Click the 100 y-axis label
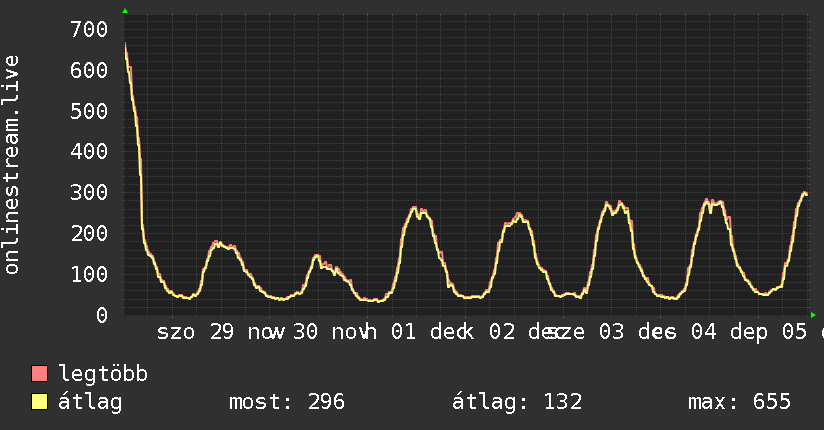The width and height of the screenshot is (824, 430). coord(89,274)
